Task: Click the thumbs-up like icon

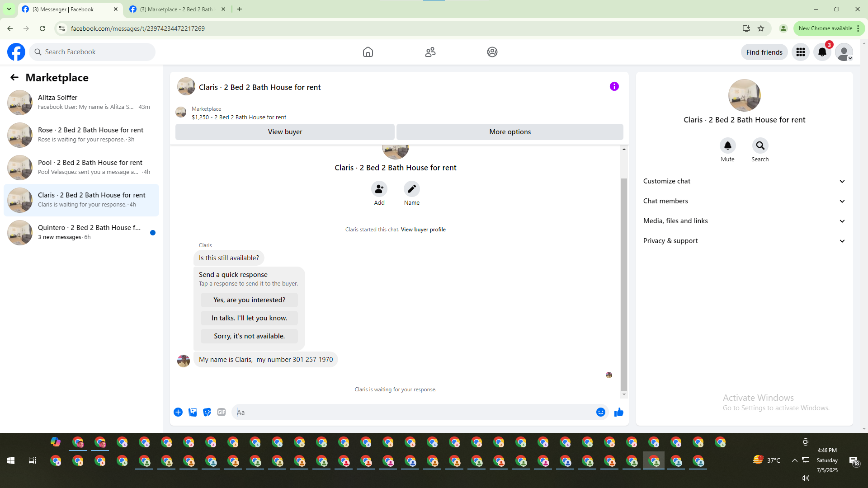Action: point(619,412)
